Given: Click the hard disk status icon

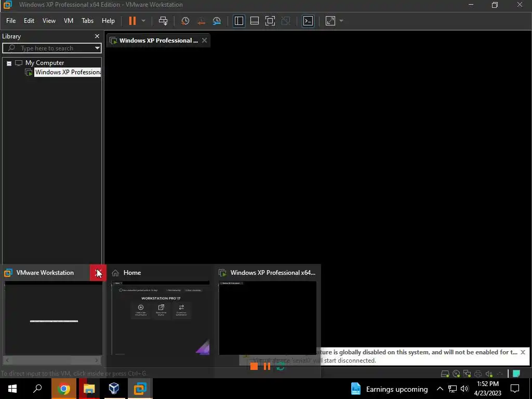Looking at the screenshot, I should pos(445,374).
